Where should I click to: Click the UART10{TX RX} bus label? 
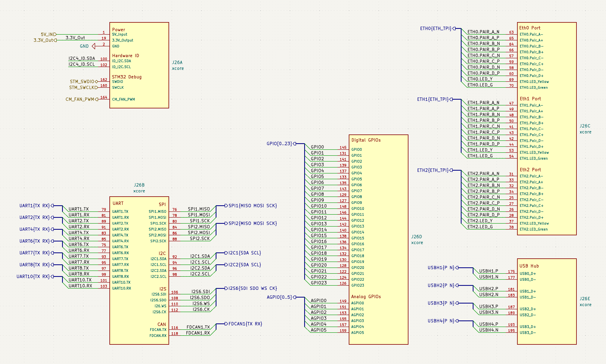point(35,277)
